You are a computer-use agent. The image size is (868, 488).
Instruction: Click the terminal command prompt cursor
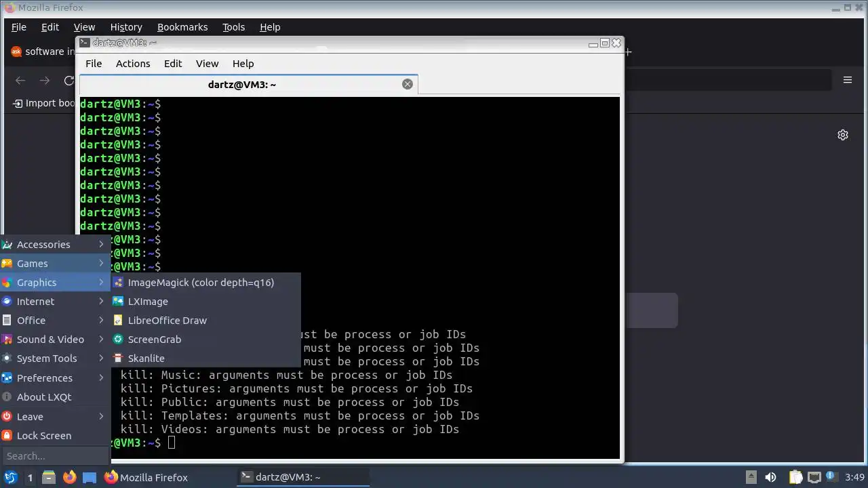(x=172, y=443)
